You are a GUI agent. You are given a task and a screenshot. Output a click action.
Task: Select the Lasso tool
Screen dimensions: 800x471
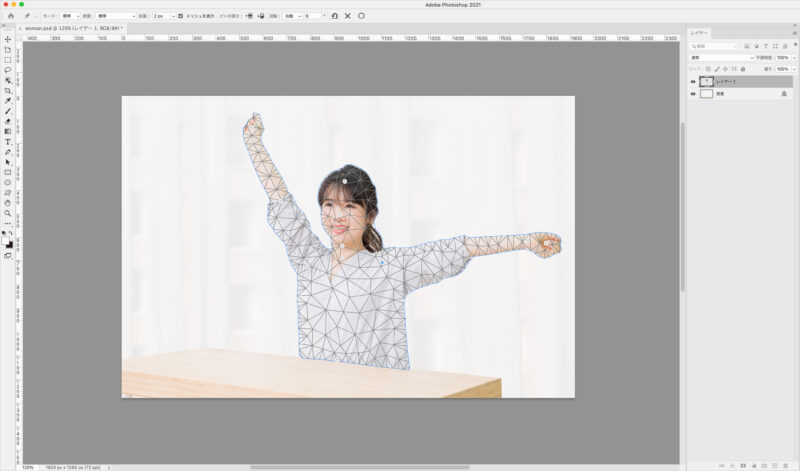point(8,70)
